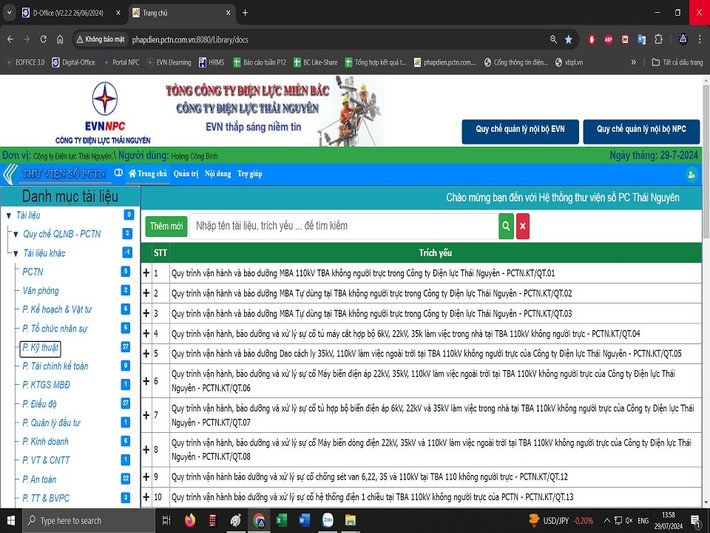Image resolution: width=710 pixels, height=533 pixels.
Task: Expand row 9 details with plus sign
Action: coord(146,477)
